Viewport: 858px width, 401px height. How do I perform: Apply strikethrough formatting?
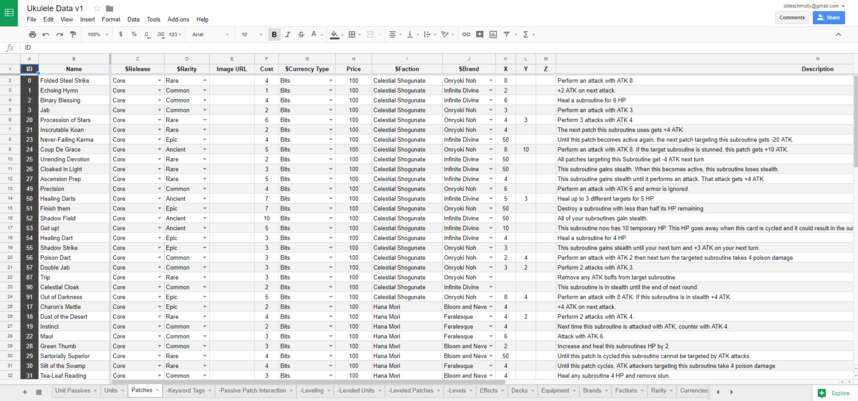tap(301, 34)
